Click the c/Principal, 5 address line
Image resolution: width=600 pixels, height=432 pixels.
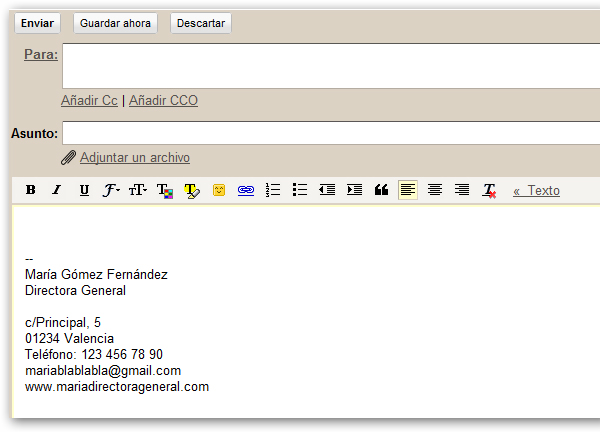pos(63,323)
